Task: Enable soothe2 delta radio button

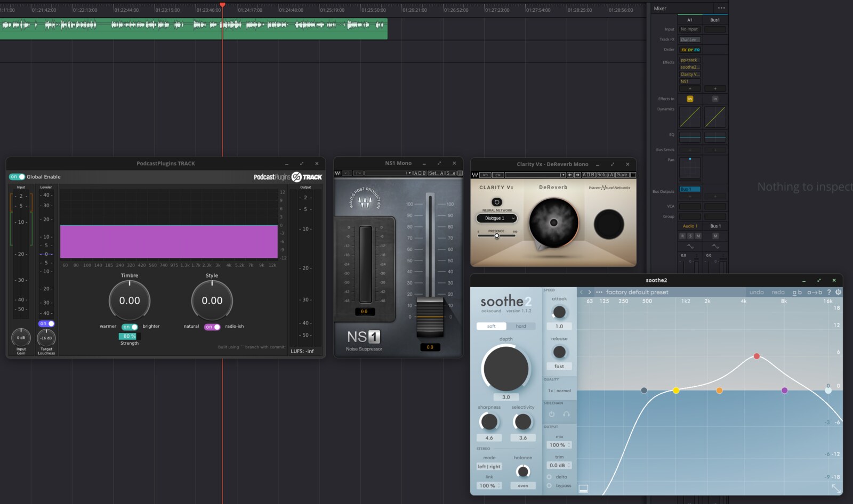Action: [x=549, y=477]
